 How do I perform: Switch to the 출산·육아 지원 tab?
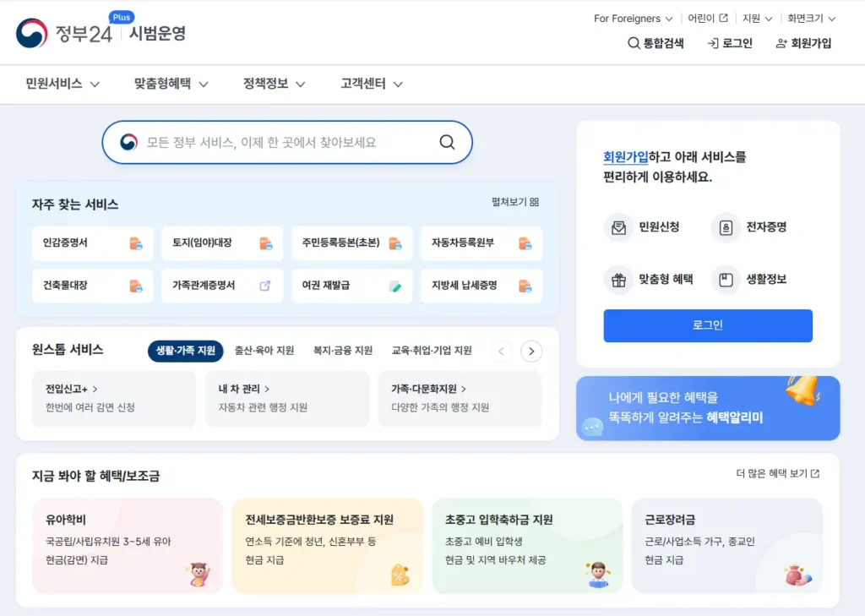pyautogui.click(x=264, y=351)
